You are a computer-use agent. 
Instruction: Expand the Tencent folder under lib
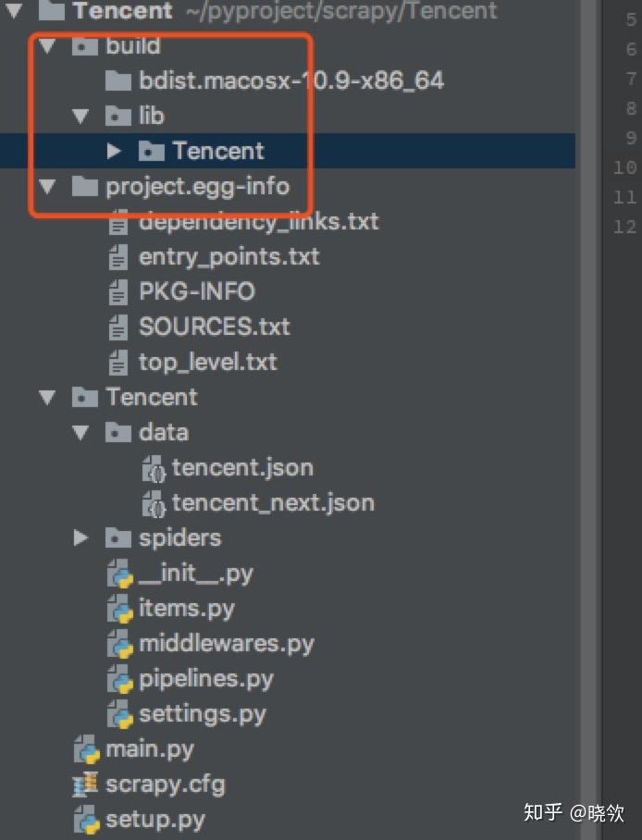[x=114, y=151]
